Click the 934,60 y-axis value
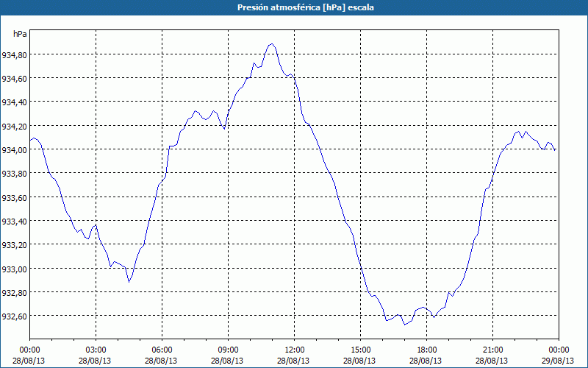The height and width of the screenshot is (368, 588). (x=14, y=79)
